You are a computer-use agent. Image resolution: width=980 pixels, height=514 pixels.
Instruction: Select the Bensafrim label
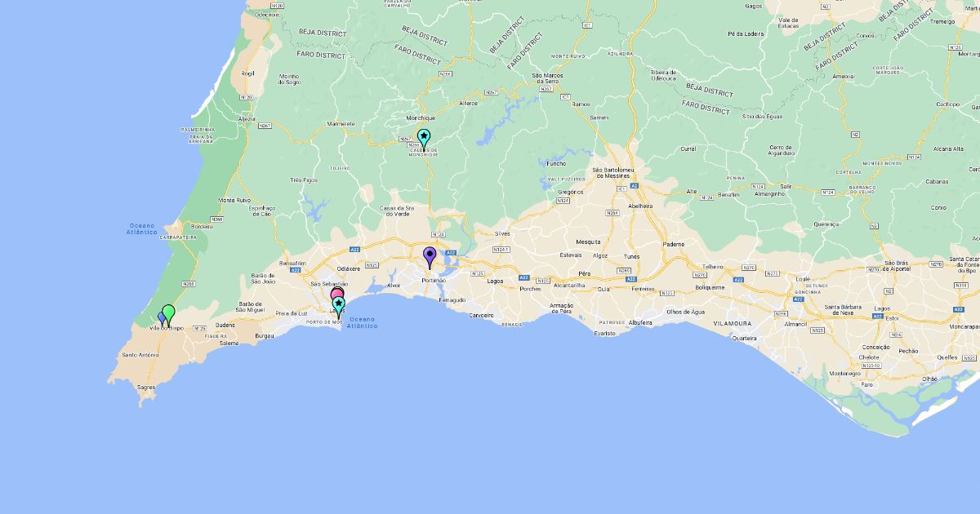tap(292, 264)
